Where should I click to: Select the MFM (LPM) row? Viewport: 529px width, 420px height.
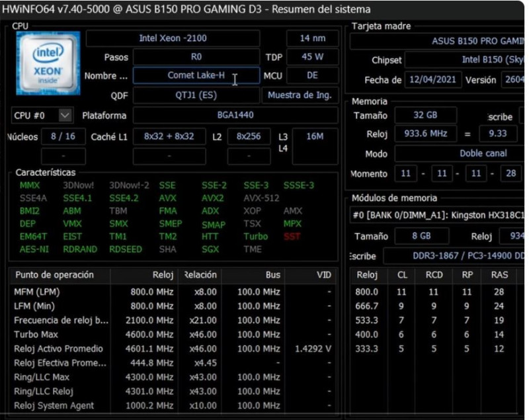point(173,292)
